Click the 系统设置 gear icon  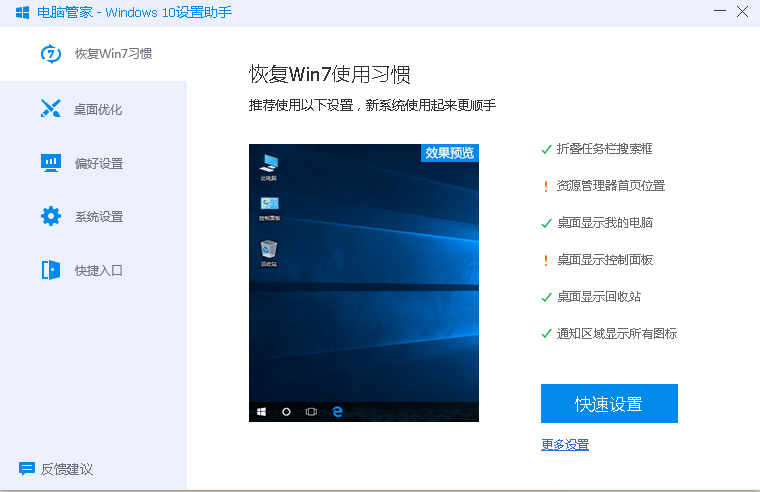(x=51, y=216)
